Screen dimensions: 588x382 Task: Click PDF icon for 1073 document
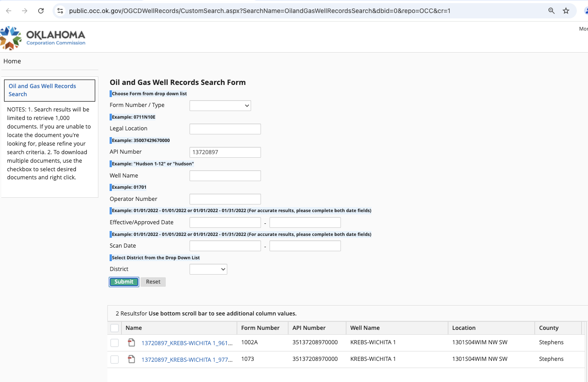[x=131, y=359]
